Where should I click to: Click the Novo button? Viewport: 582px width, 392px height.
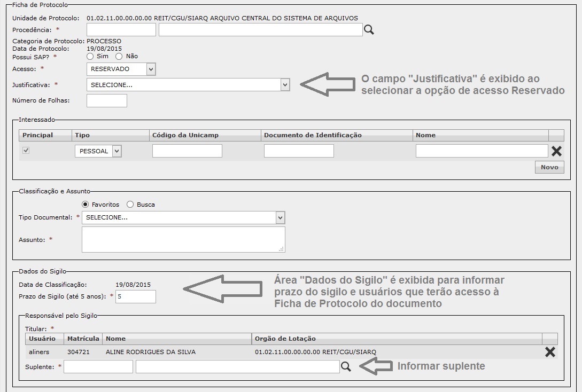[549, 167]
